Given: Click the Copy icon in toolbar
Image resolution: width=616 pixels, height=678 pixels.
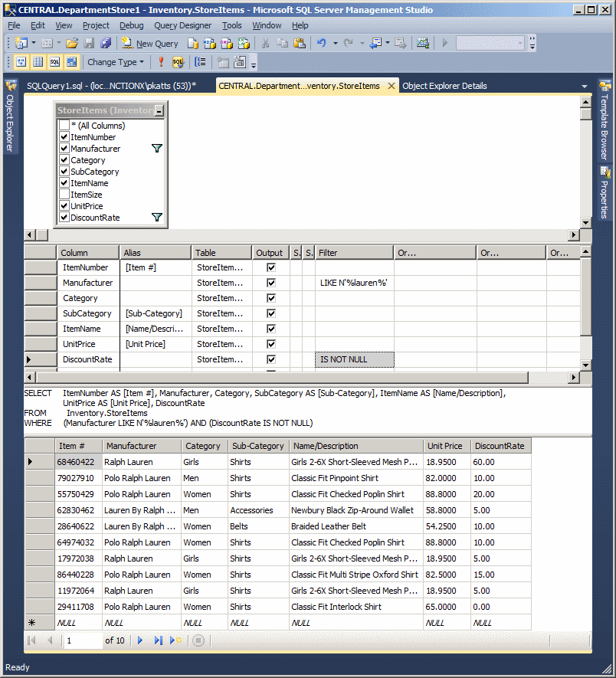Looking at the screenshot, I should 283,43.
